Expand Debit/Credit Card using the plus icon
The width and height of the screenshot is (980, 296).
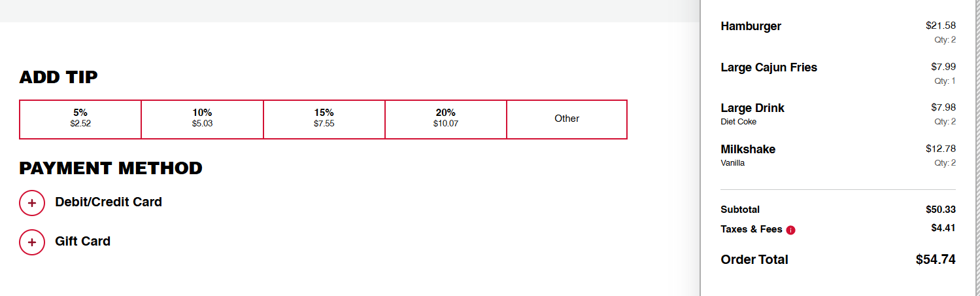[x=32, y=203]
